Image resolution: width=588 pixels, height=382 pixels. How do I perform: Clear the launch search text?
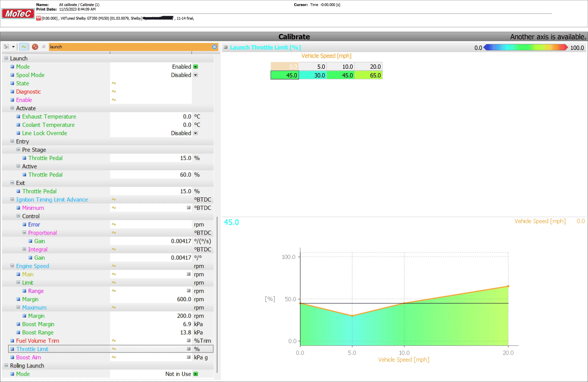point(214,47)
